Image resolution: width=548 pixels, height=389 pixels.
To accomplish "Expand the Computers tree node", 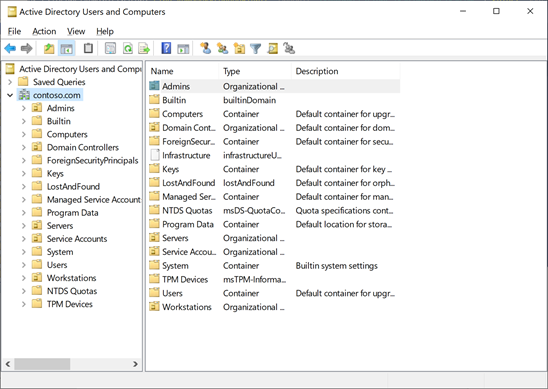I will pyautogui.click(x=24, y=134).
